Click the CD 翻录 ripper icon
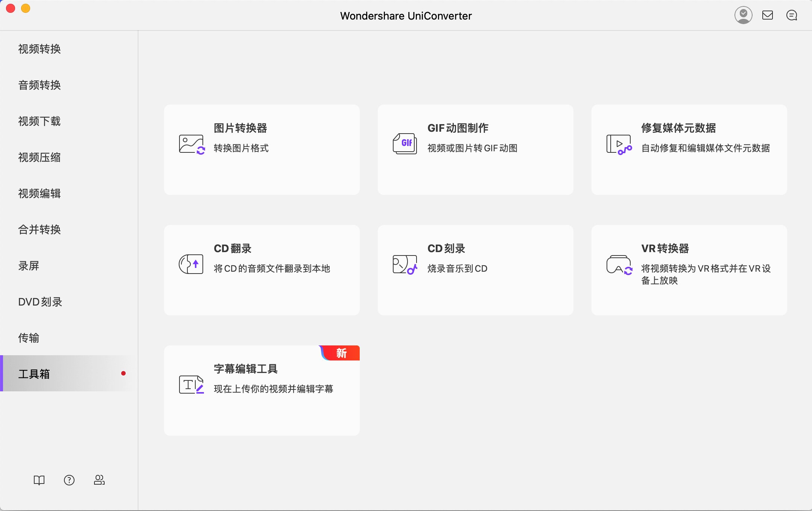 point(191,264)
